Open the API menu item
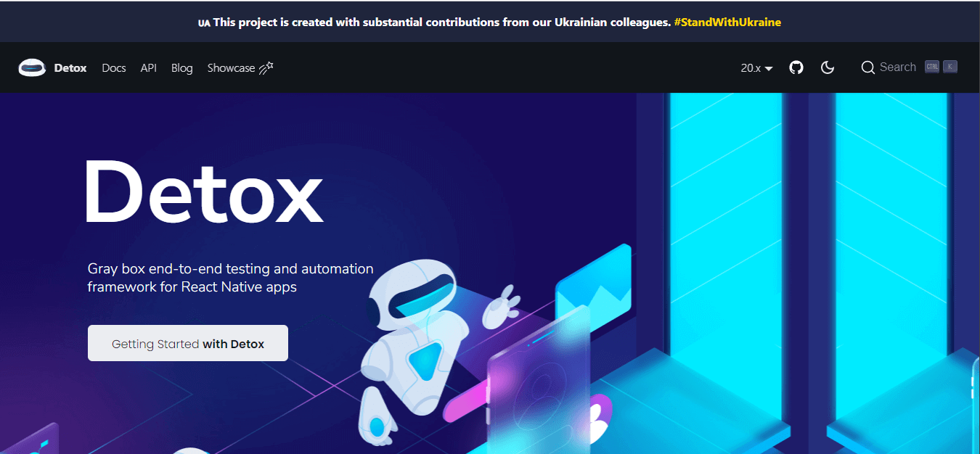The width and height of the screenshot is (980, 454). (x=149, y=68)
